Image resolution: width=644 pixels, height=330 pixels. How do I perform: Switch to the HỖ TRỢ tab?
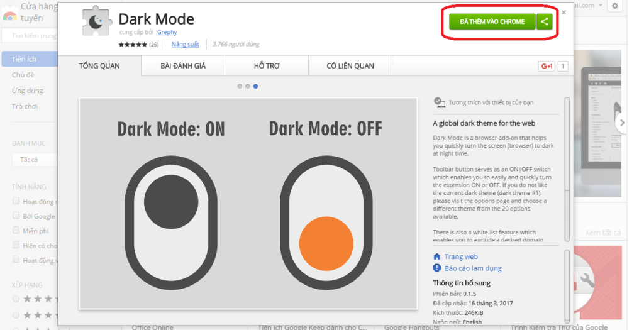point(267,65)
